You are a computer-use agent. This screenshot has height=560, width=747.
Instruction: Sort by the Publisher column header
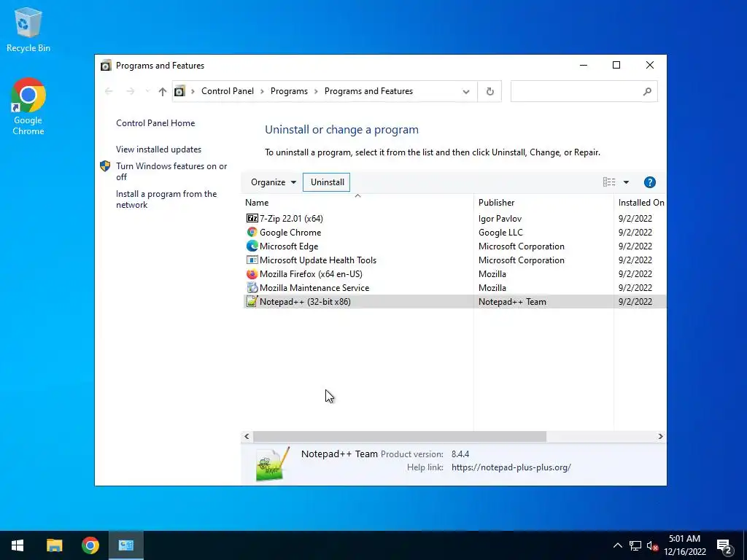(543, 203)
